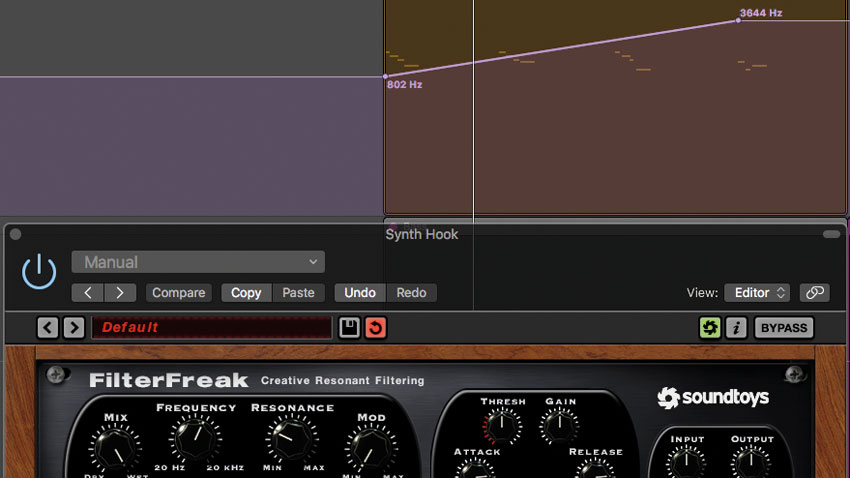This screenshot has height=478, width=850.
Task: Open the View Editor dropdown
Action: 757,293
